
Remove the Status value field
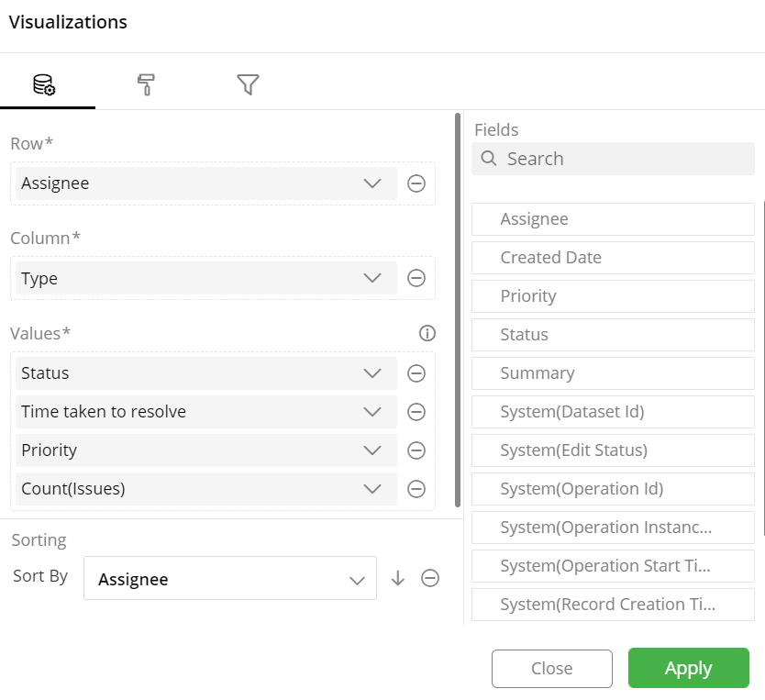[x=416, y=373]
